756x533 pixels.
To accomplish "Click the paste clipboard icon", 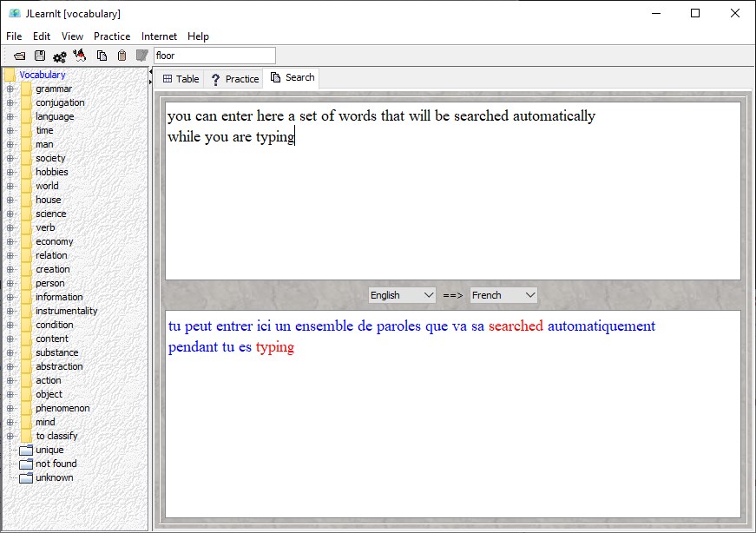I will click(122, 56).
